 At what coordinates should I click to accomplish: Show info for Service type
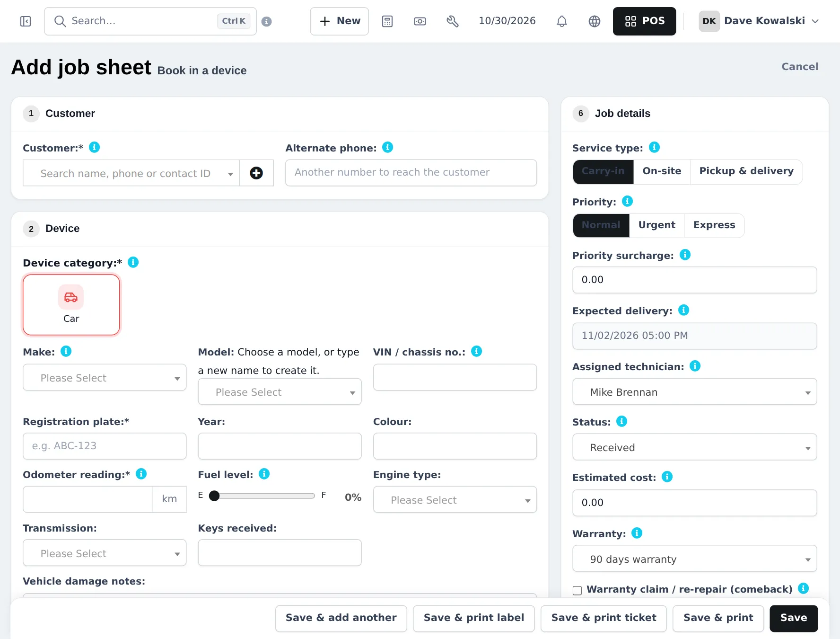tap(655, 147)
